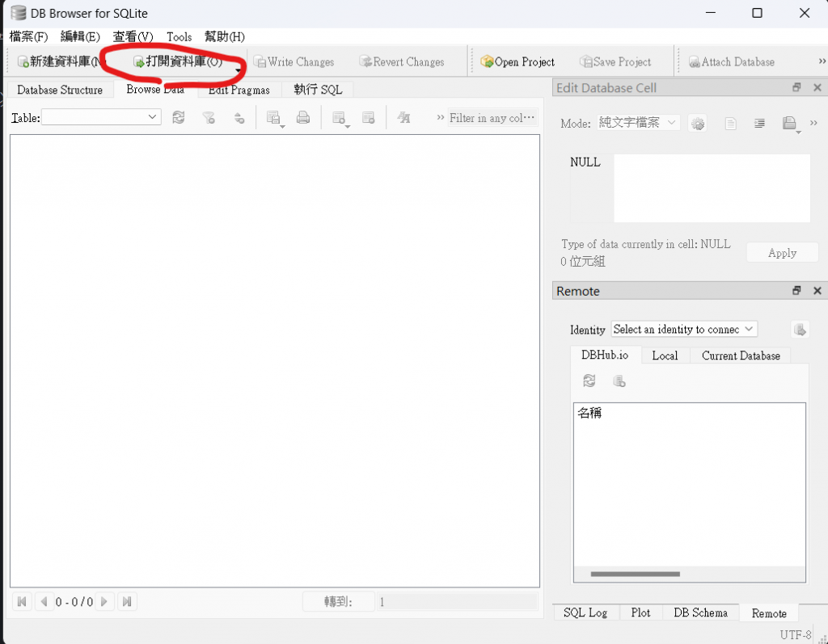Close the Edit Database Cell panel

[x=817, y=87]
